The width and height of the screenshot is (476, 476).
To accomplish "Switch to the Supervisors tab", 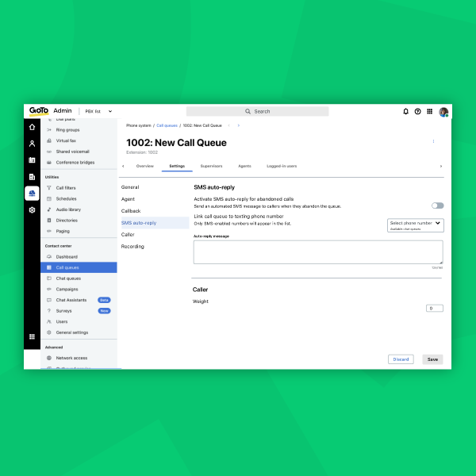I will (x=211, y=166).
